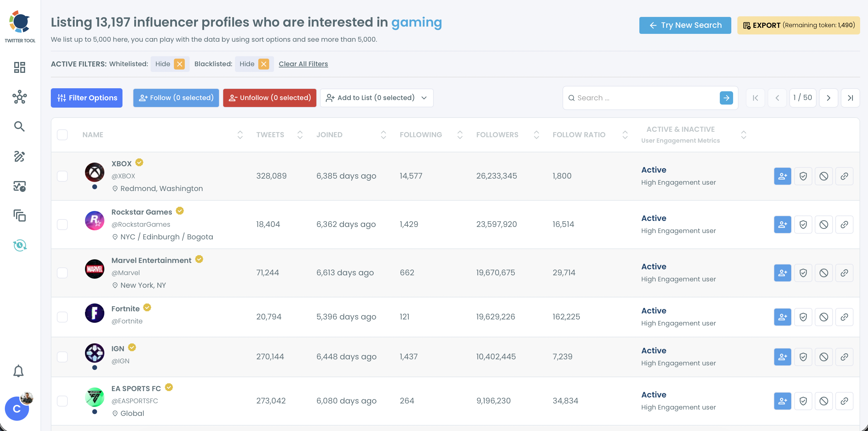Open the Add to List dropdown
Screen dimensions: 868x431
click(376, 98)
